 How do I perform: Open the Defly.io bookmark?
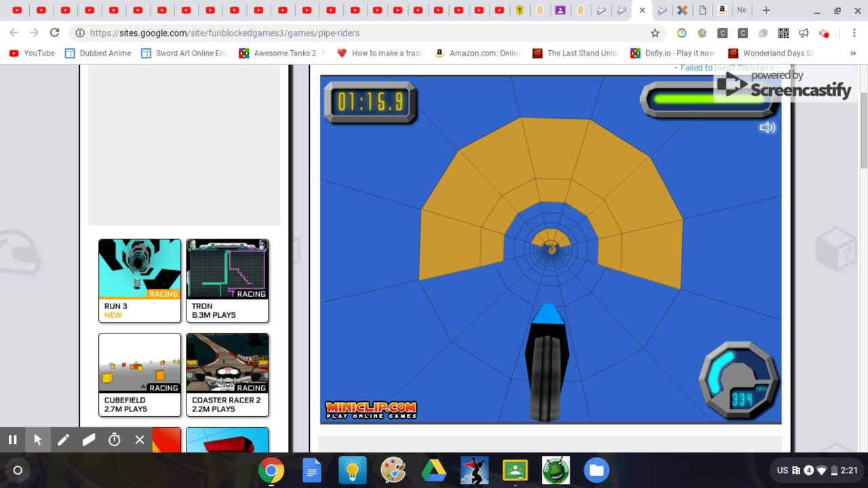673,53
